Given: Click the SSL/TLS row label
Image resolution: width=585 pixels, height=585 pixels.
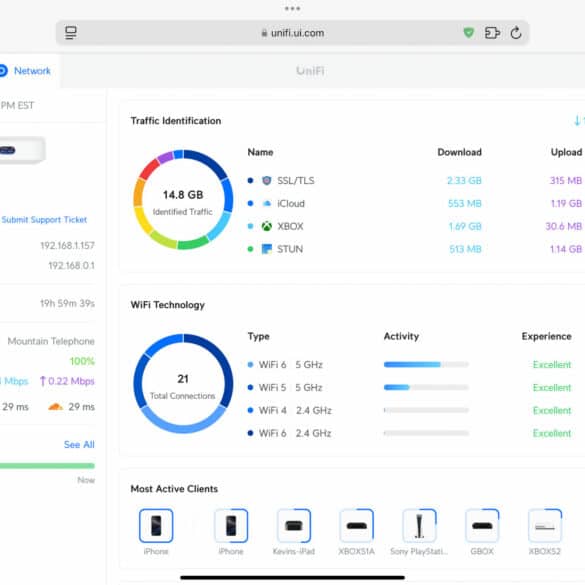Looking at the screenshot, I should click(296, 181).
